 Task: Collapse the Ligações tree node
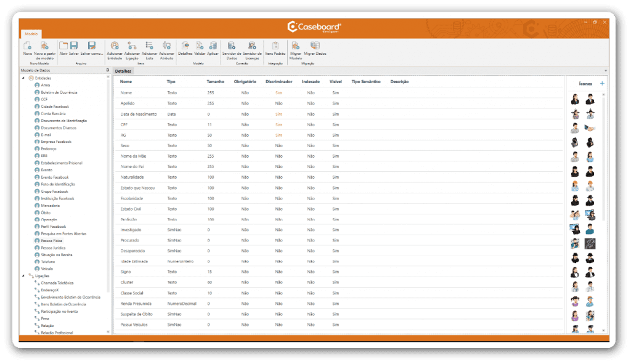click(23, 276)
